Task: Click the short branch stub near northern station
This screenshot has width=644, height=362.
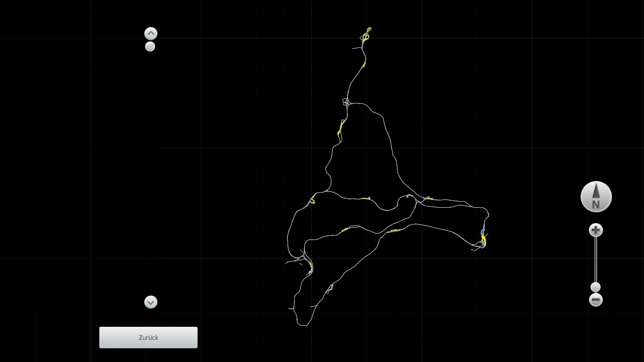Action: (x=356, y=48)
